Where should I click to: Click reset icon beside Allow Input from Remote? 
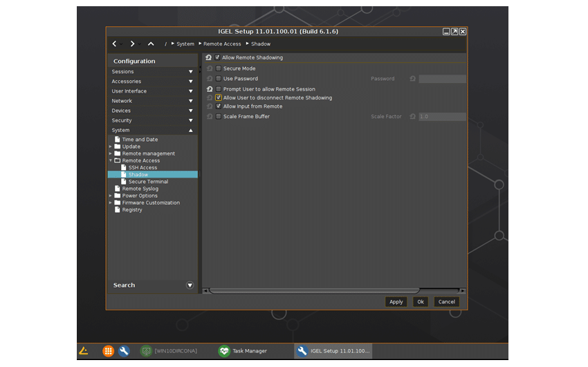pyautogui.click(x=210, y=106)
